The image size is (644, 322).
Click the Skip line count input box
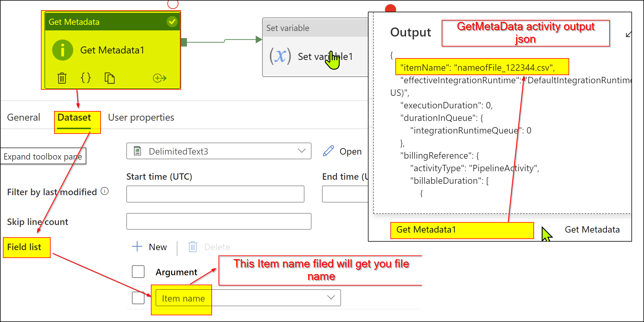tap(218, 221)
